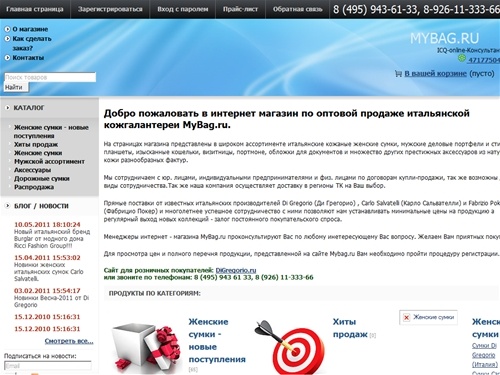Click the phone number in header
This screenshot has width=500, height=375.
coord(416,9)
